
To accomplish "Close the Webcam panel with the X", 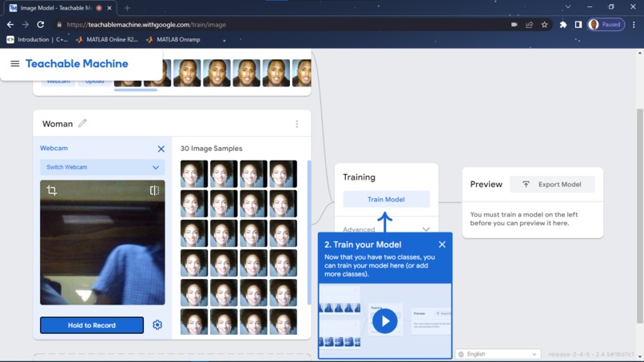I will coord(161,149).
